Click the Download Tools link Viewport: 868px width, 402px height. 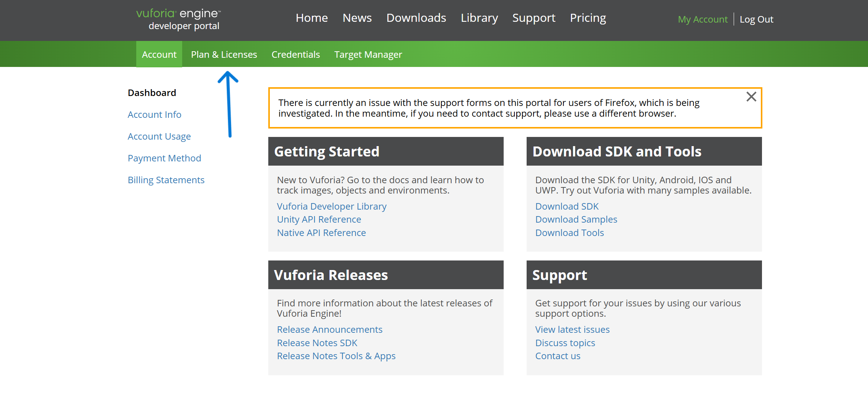point(569,233)
